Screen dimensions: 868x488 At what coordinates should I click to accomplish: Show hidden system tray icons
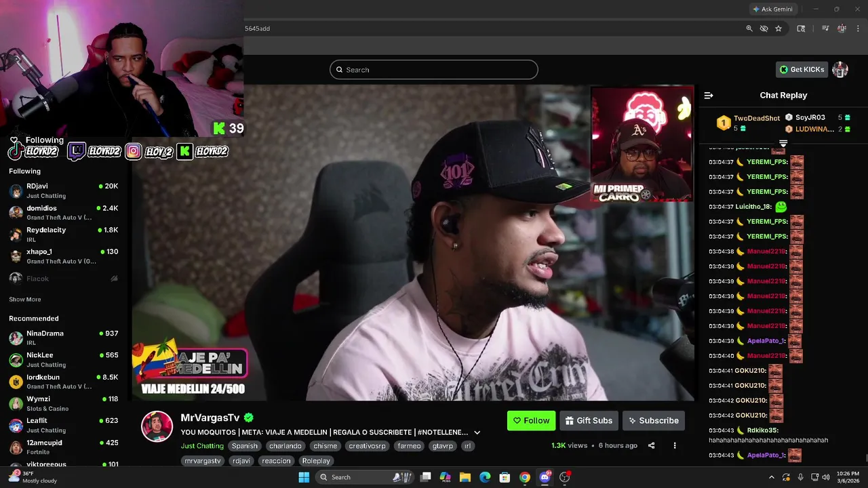[771, 477]
